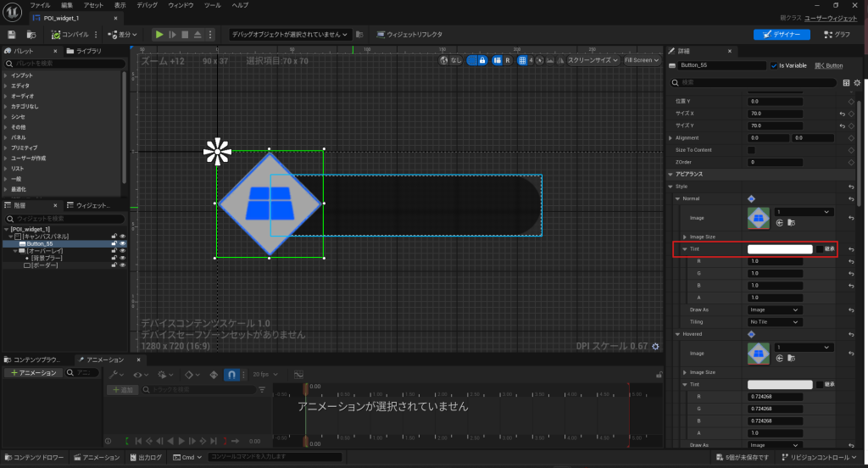Open the detail panel settings gear icon
Viewport: 868px width, 468px height.
coord(857,83)
